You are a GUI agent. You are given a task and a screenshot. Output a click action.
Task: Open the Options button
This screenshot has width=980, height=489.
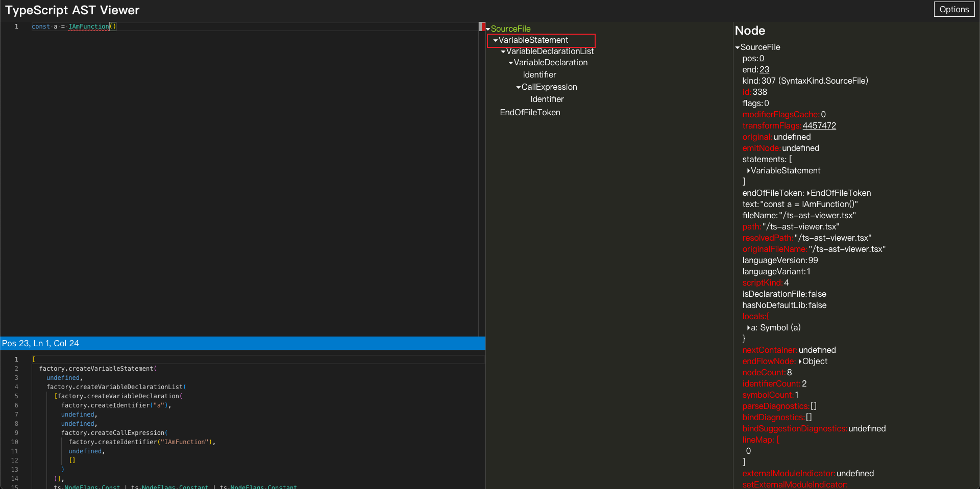pyautogui.click(x=953, y=9)
